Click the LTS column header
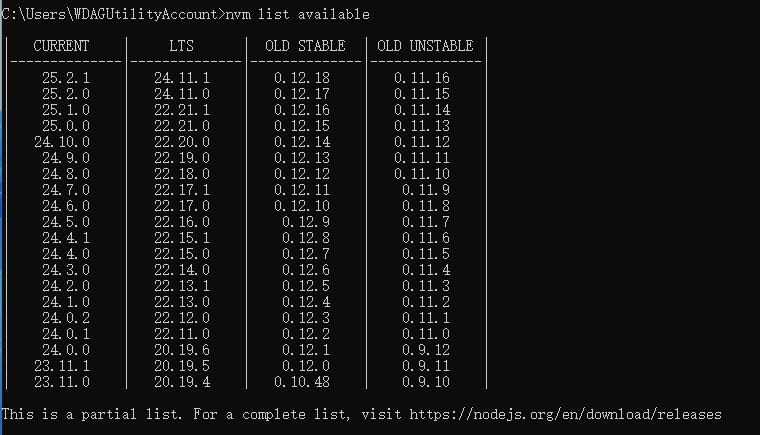Screen dimensions: 760x435 [x=181, y=46]
